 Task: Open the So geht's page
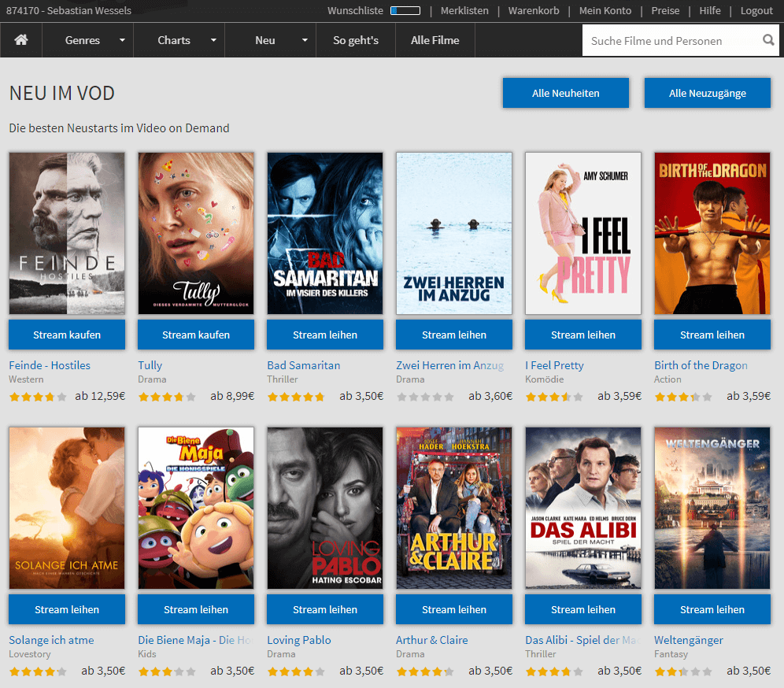pyautogui.click(x=356, y=40)
